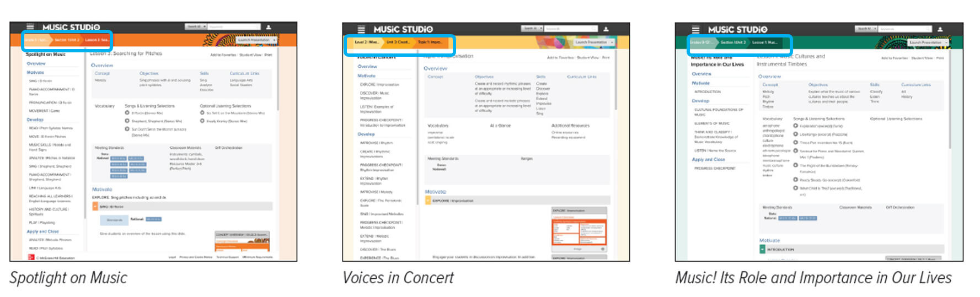Click PLAY Playalong item in Spotlight on Music sidebar
980x297 pixels.
[42, 223]
